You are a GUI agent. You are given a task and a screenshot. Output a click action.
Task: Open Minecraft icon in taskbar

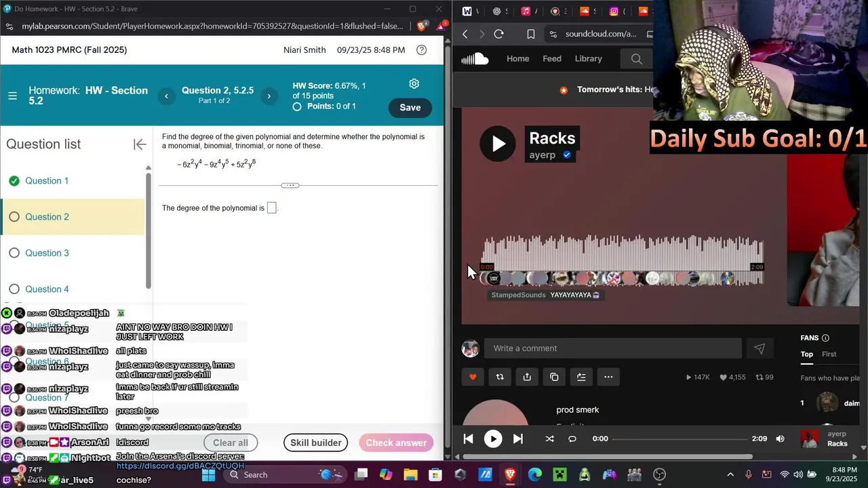[560, 474]
